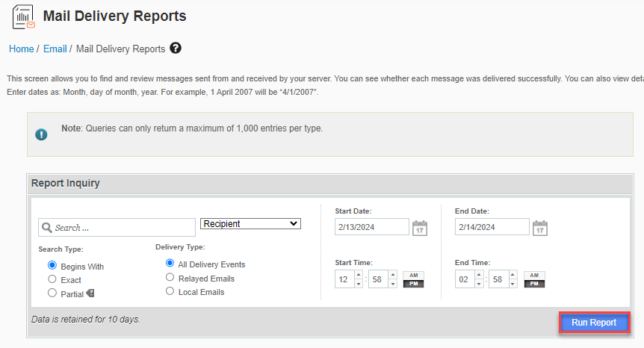Click the help question mark icon
644x348 pixels.
(176, 49)
